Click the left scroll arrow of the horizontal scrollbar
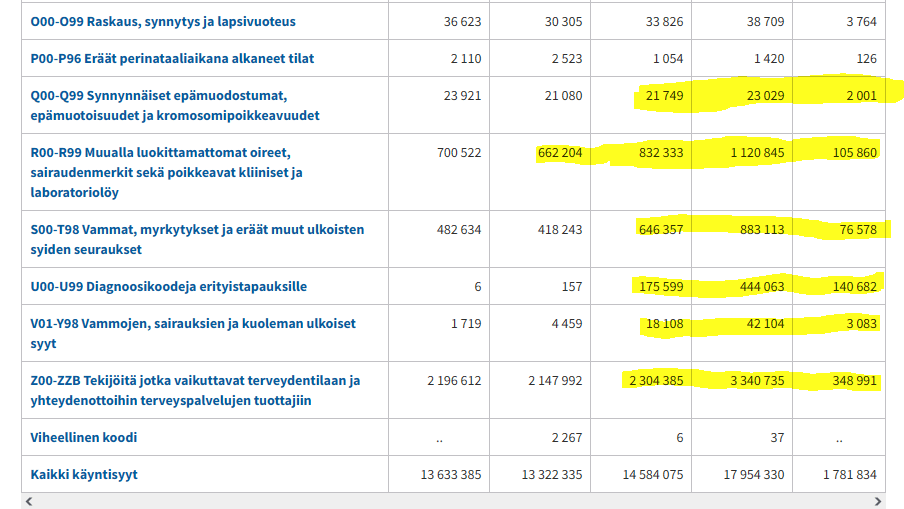 (27, 501)
